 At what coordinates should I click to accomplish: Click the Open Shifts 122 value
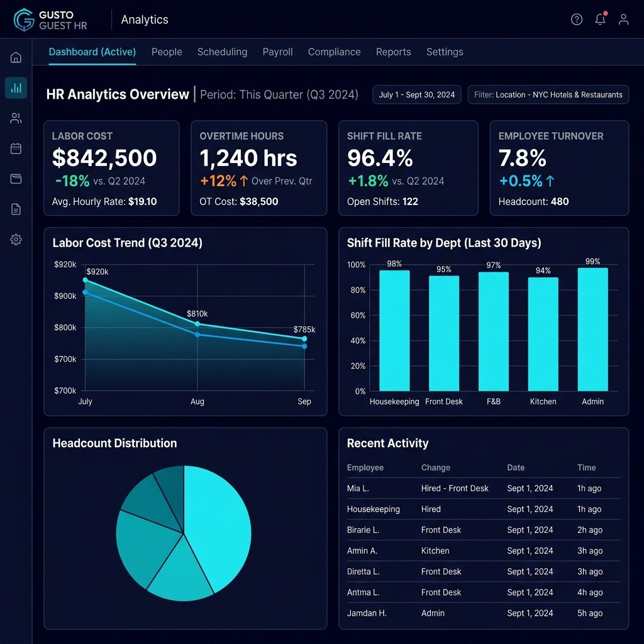(x=410, y=202)
